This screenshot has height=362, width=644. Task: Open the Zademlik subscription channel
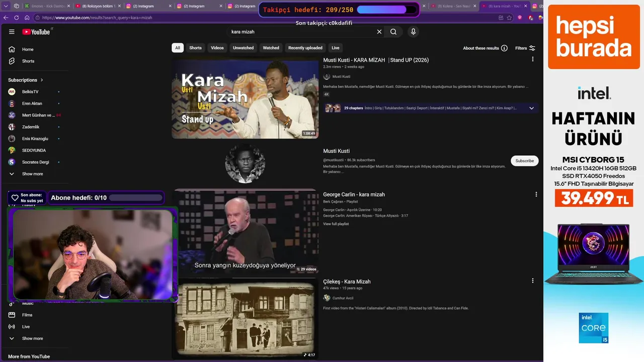pyautogui.click(x=31, y=127)
